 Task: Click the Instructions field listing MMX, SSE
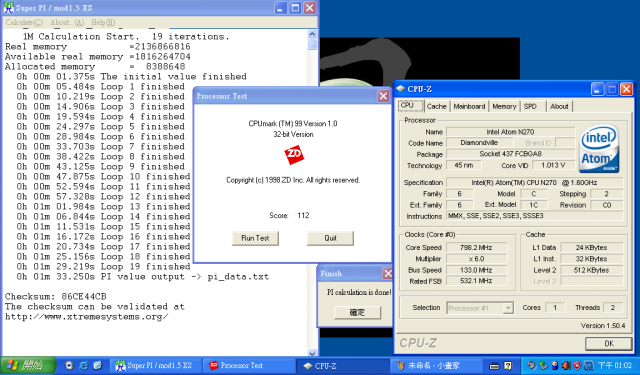tap(535, 216)
